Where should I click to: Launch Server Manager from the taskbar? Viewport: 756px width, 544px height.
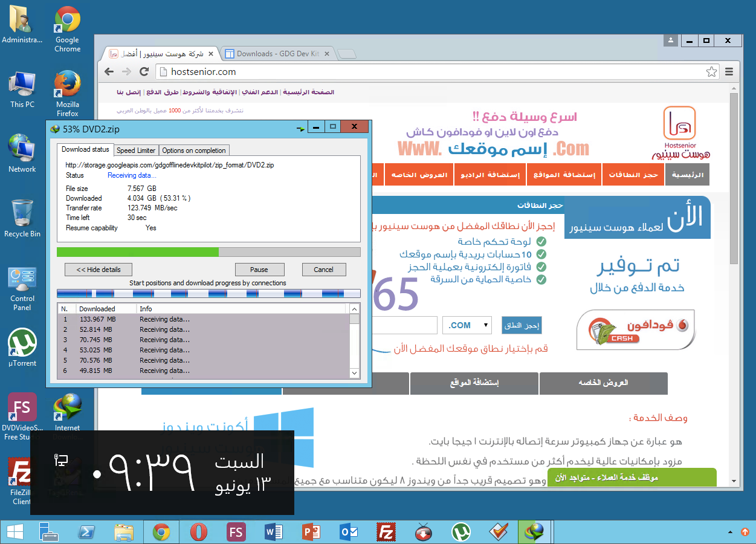[x=49, y=532]
